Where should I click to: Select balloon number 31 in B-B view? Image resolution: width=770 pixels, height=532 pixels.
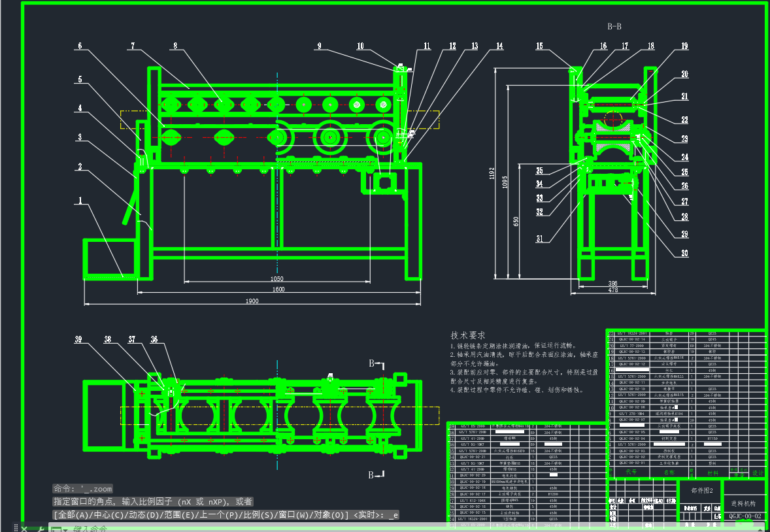pos(540,239)
